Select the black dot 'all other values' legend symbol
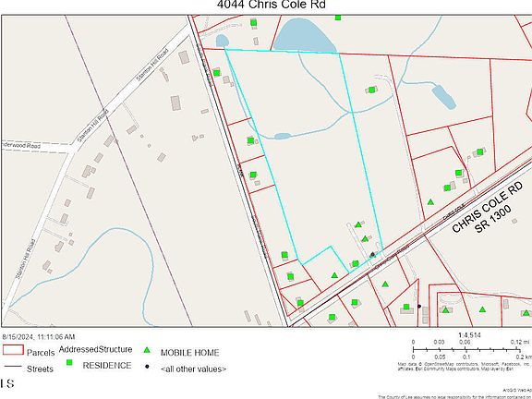The width and height of the screenshot is (532, 399). (147, 367)
